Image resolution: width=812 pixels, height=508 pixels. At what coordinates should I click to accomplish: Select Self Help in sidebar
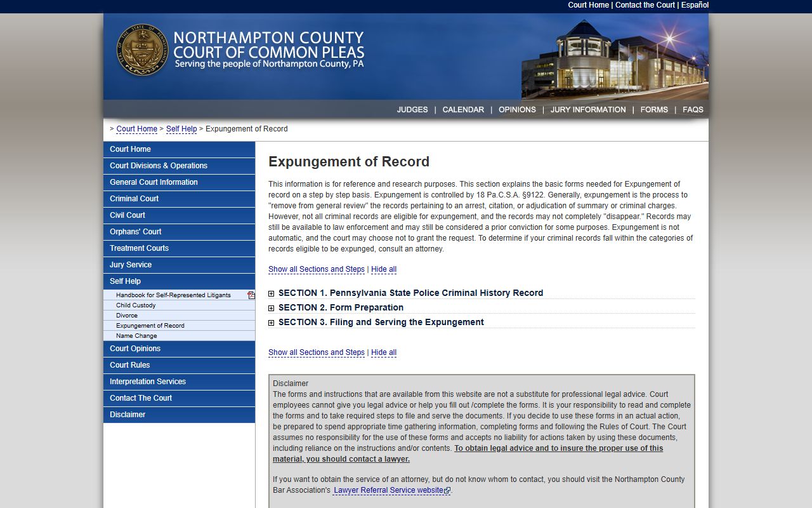pos(179,281)
